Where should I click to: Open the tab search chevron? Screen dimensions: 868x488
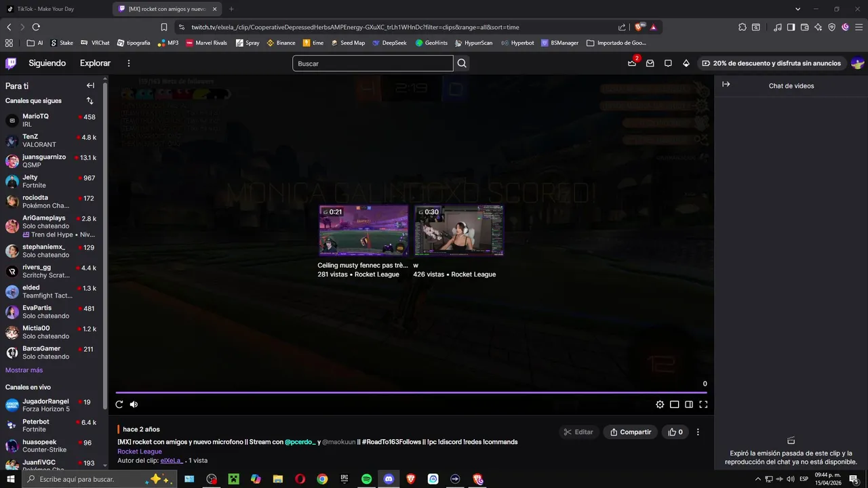[798, 9]
